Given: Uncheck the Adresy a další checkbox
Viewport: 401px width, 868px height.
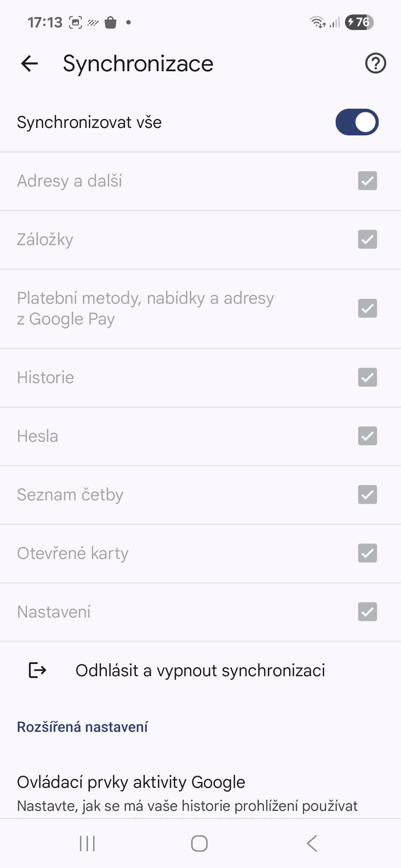Looking at the screenshot, I should [367, 181].
